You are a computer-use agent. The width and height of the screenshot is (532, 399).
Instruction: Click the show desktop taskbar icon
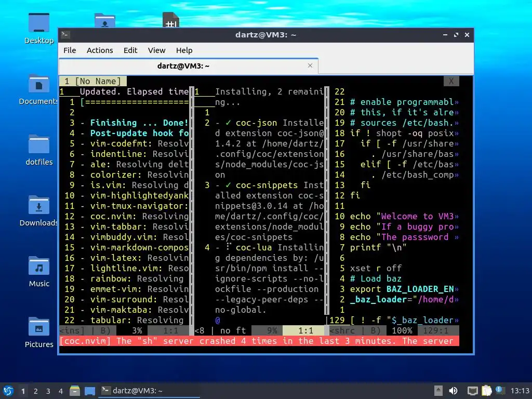90,391
